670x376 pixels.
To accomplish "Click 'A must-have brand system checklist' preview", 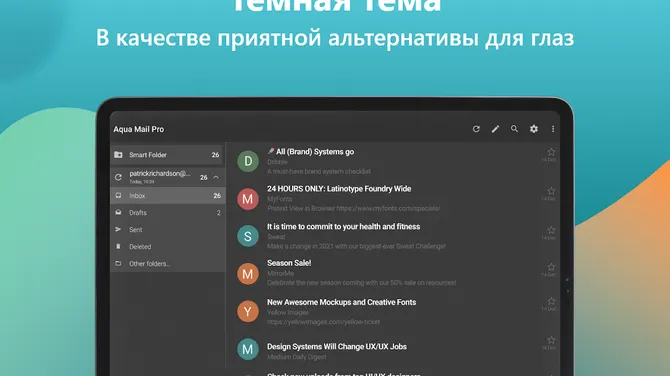I will pos(319,171).
